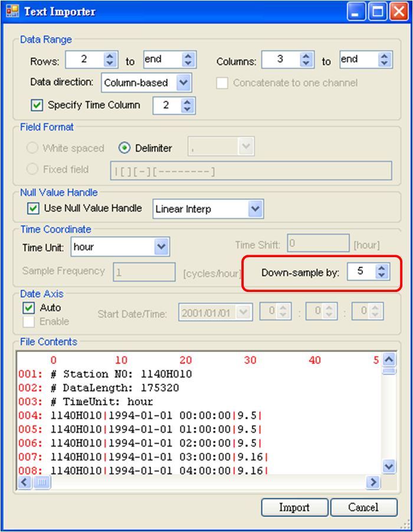This screenshot has height=532, width=413.
Task: Select the Delimiter radio button
Action: click(124, 147)
